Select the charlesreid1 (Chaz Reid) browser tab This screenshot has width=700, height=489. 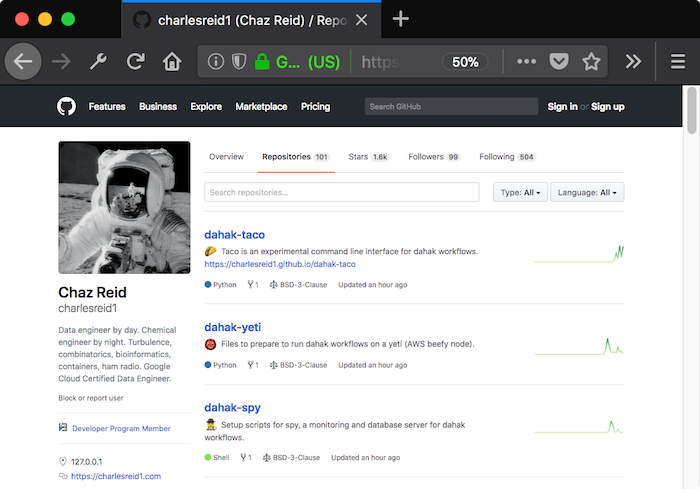click(x=251, y=20)
